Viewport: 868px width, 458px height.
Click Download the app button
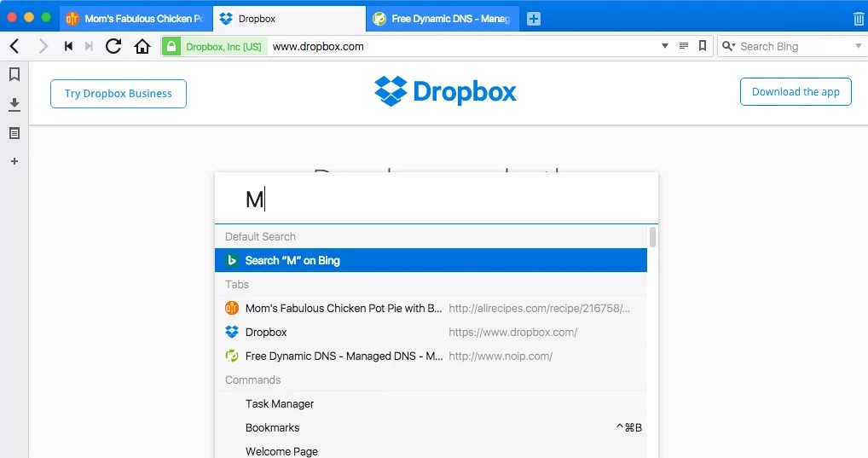[796, 91]
